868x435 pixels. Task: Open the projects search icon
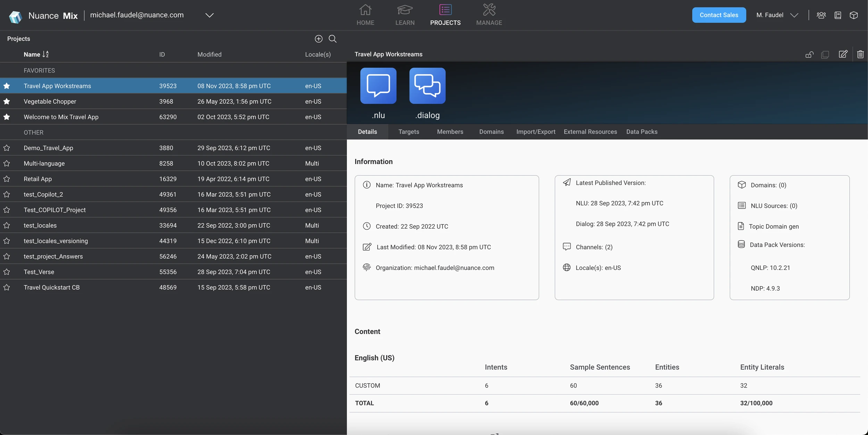(x=332, y=39)
